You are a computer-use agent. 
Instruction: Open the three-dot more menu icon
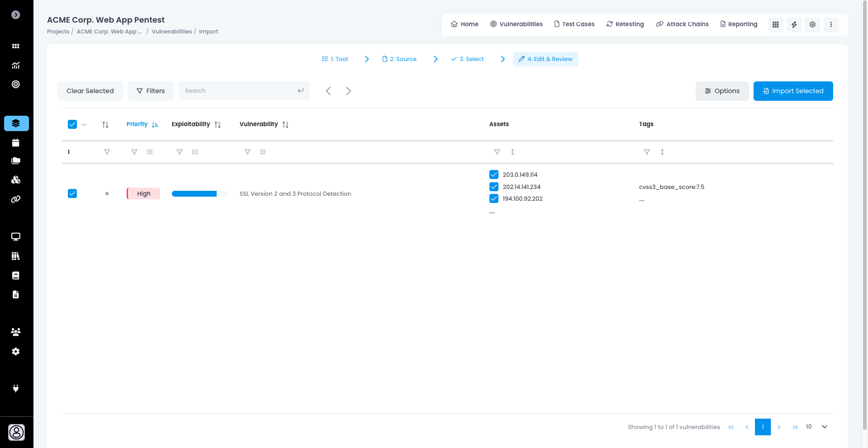pos(831,24)
